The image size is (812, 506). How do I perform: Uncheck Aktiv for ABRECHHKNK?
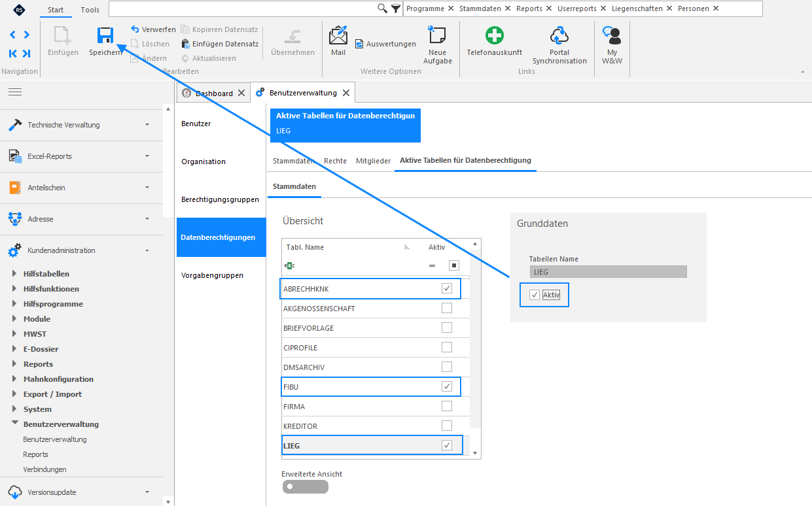pos(447,288)
